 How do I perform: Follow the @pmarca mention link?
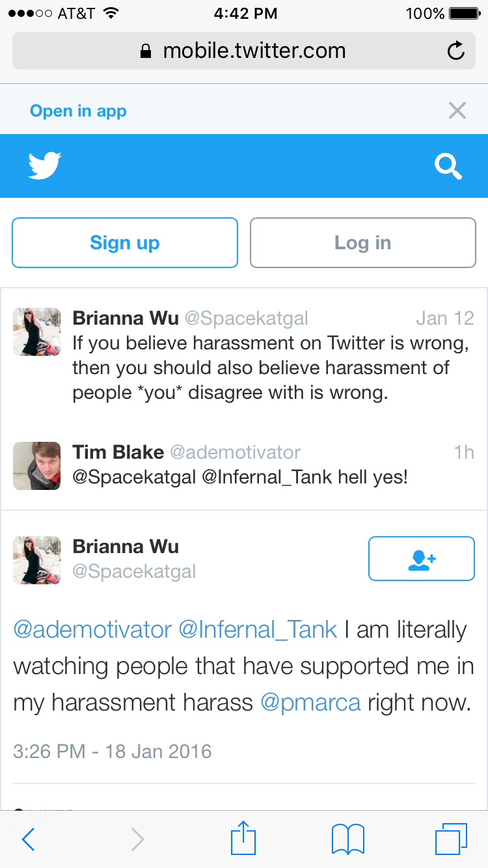[x=310, y=703]
